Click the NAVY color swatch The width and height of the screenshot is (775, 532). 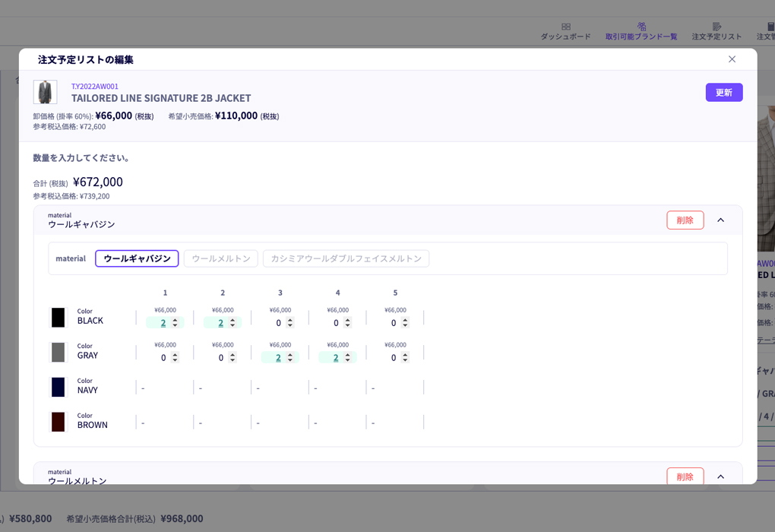[58, 387]
